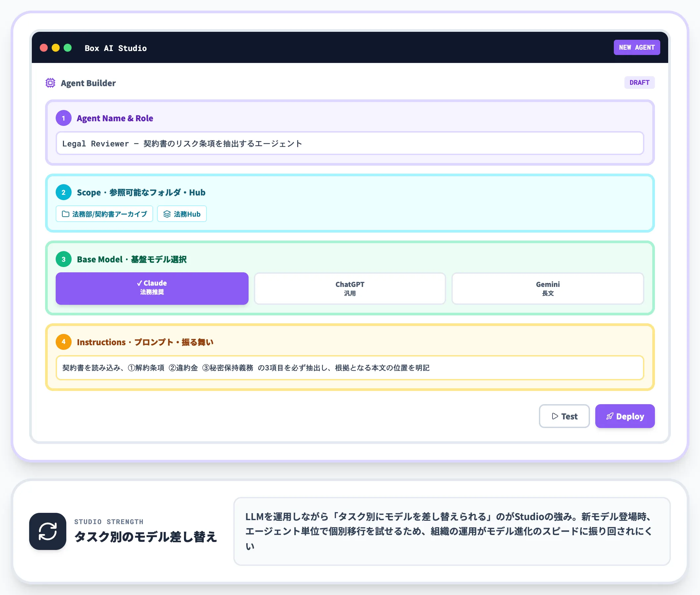This screenshot has height=595, width=700.
Task: Click the Agent Name & Role heading
Action: click(x=115, y=118)
